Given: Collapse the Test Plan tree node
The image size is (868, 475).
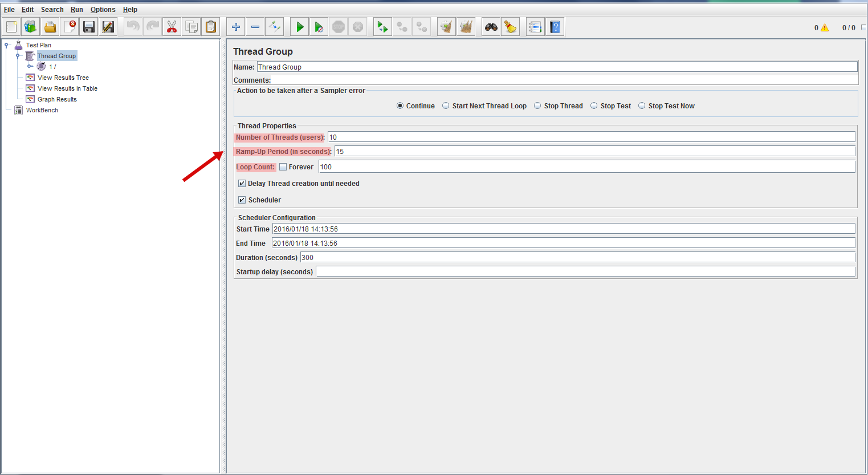Looking at the screenshot, I should [x=6, y=45].
